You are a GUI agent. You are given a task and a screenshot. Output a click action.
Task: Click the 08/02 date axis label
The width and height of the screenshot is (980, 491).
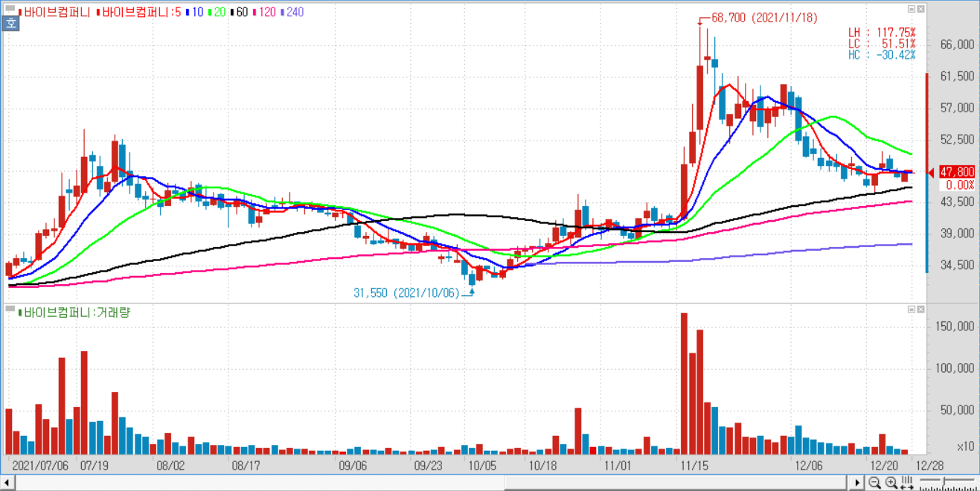(x=170, y=465)
